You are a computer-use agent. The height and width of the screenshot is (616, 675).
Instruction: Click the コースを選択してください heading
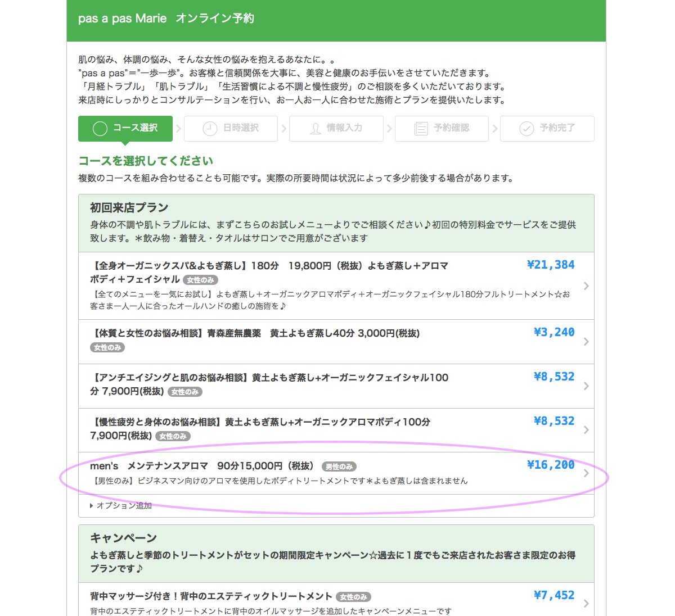[146, 161]
